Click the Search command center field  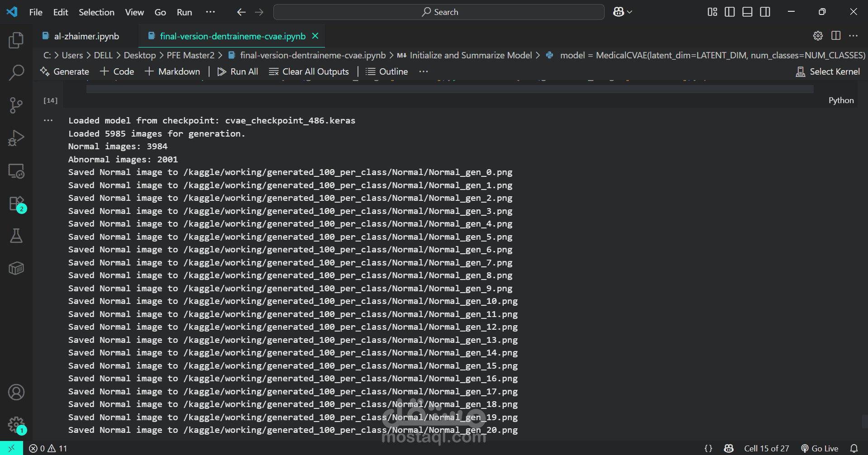439,12
